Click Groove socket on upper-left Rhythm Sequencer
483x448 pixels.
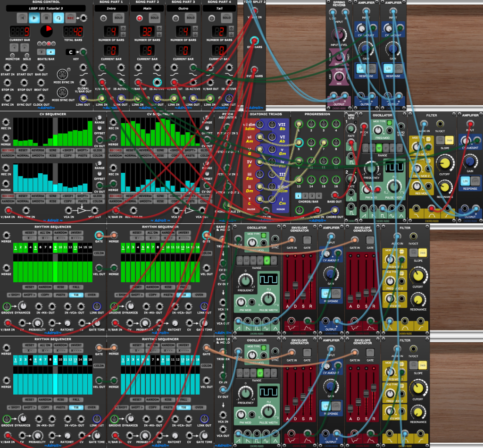point(6,306)
